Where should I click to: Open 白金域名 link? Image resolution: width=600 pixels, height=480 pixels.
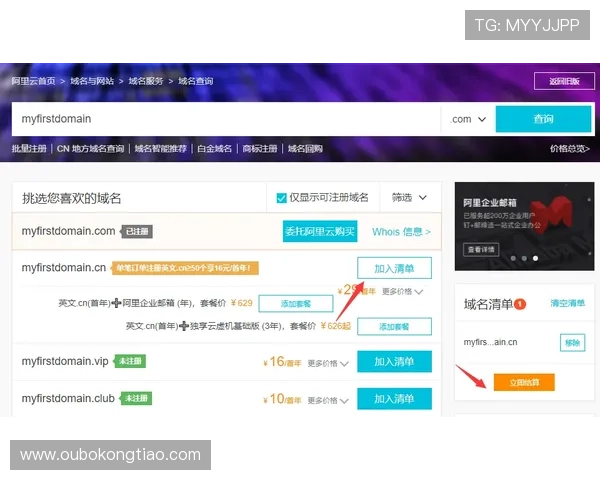[x=214, y=149]
